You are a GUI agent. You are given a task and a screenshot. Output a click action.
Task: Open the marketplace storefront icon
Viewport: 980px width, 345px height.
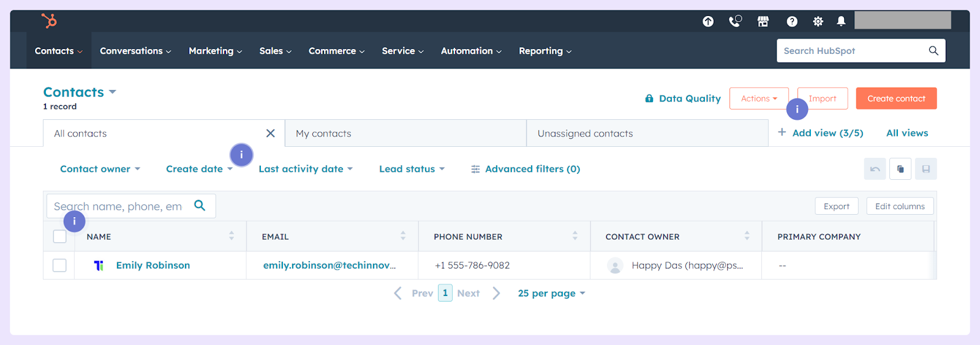point(763,21)
